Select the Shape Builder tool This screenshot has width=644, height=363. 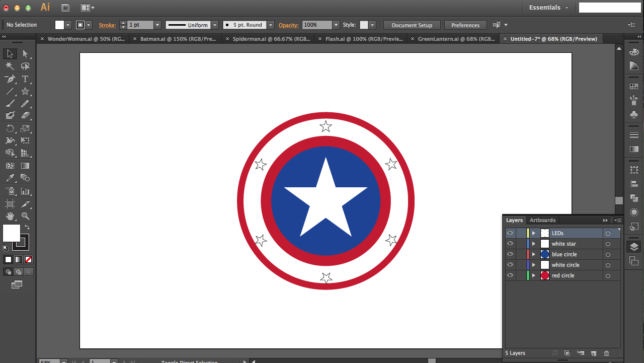[x=10, y=153]
